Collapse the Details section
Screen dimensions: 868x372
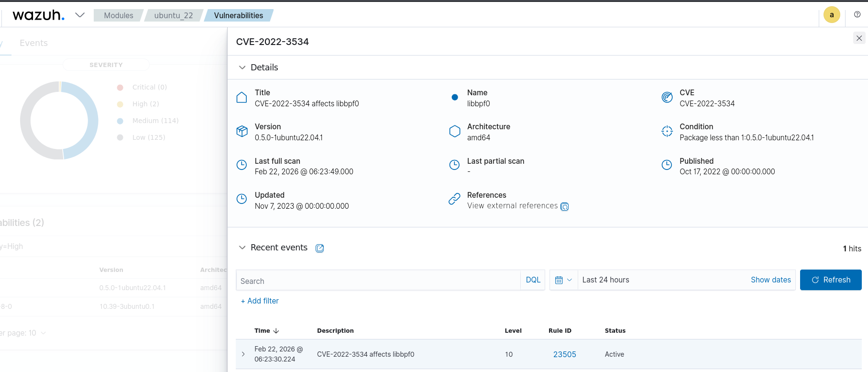242,68
